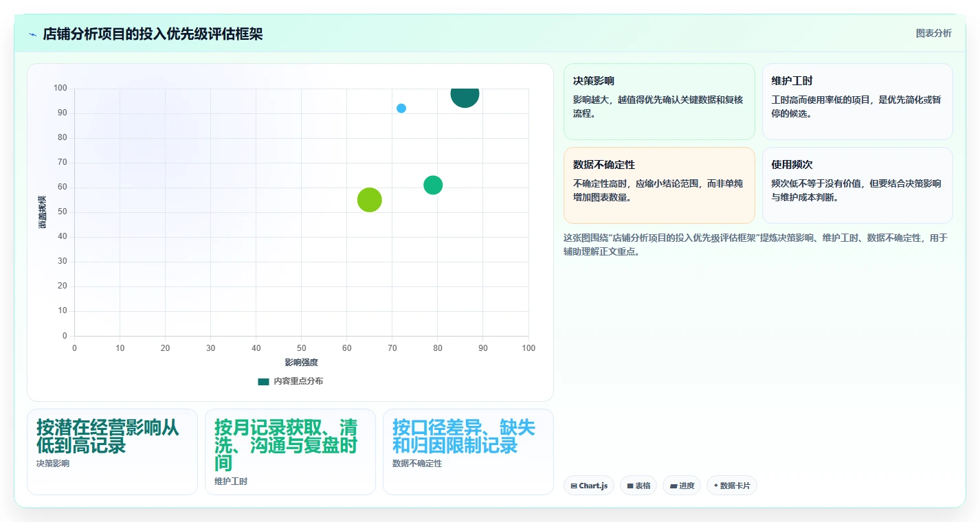Click the y-axis tick label 100
Viewport: 980px width, 522px height.
tap(60, 88)
